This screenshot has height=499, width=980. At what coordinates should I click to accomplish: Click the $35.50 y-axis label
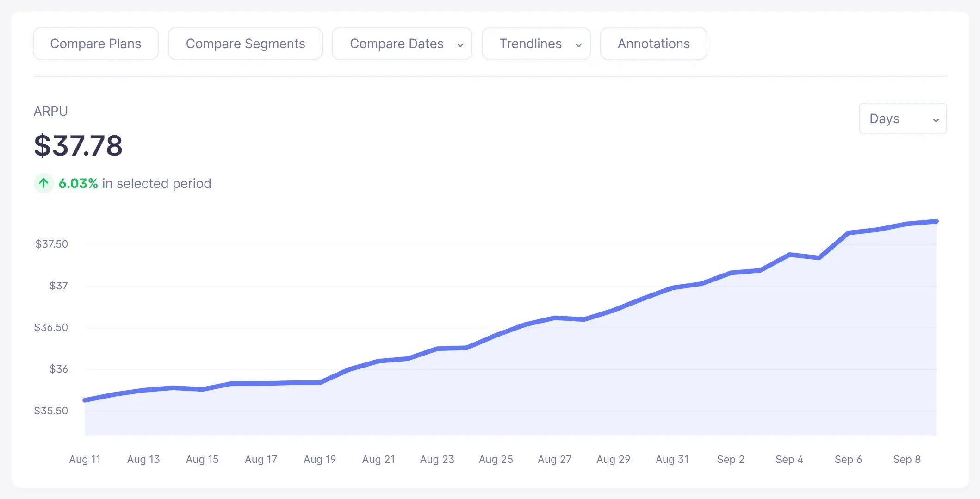coord(51,411)
